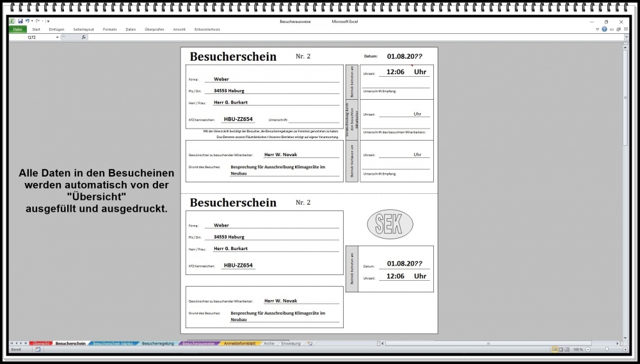Click the Undo arrow icon
The height and width of the screenshot is (364, 640).
[x=28, y=21]
